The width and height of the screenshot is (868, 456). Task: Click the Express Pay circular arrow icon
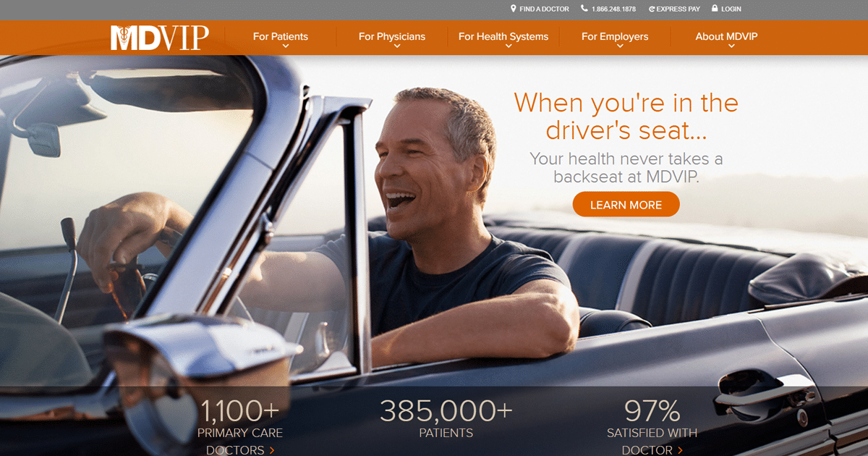(x=652, y=9)
